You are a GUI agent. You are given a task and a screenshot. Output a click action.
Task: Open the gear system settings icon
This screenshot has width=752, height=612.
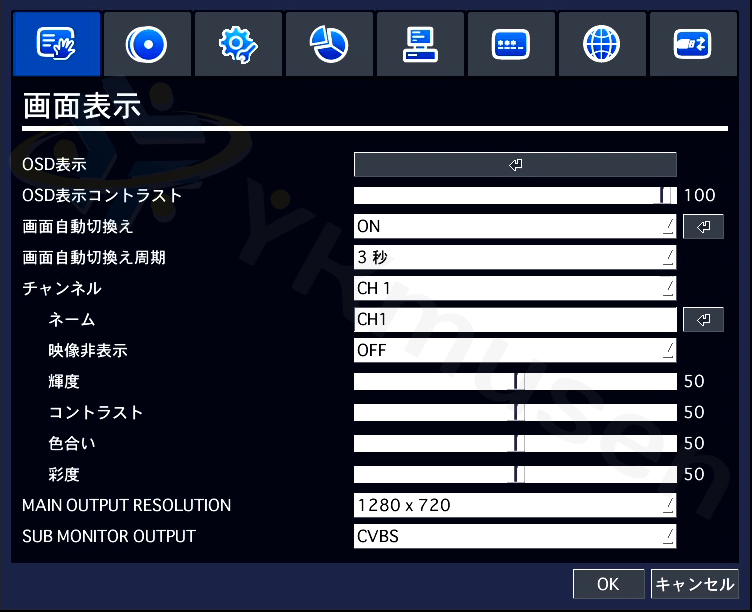coord(238,45)
